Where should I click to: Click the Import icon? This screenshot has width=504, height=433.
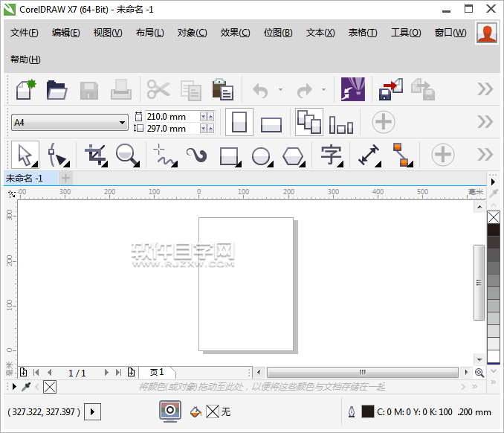390,89
